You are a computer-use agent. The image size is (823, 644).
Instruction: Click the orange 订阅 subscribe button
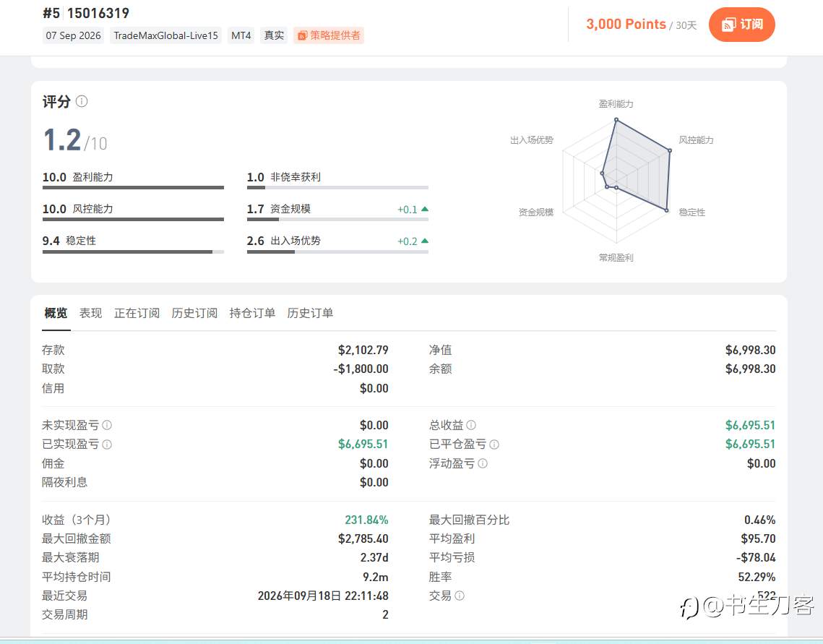pyautogui.click(x=741, y=25)
